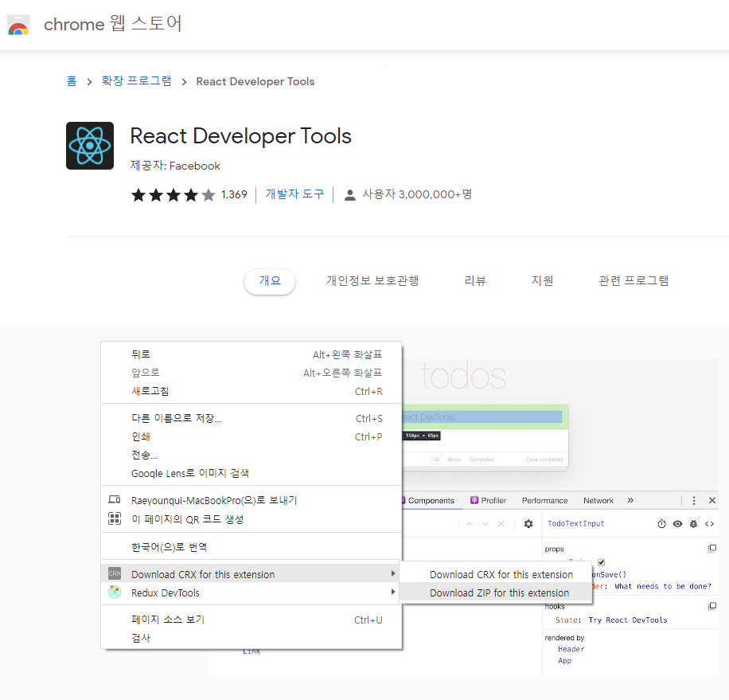Open the DevTools settings gear icon
729x700 pixels.
click(x=528, y=524)
